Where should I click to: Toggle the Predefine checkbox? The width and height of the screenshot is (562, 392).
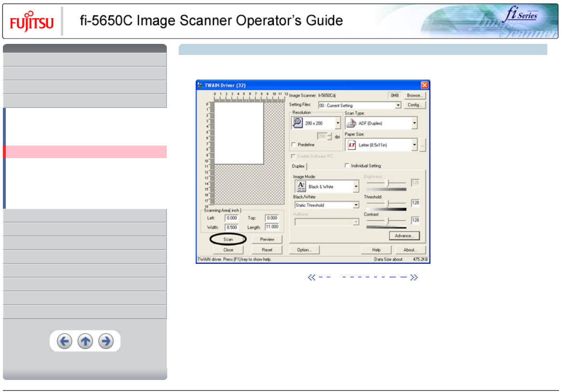tap(294, 145)
